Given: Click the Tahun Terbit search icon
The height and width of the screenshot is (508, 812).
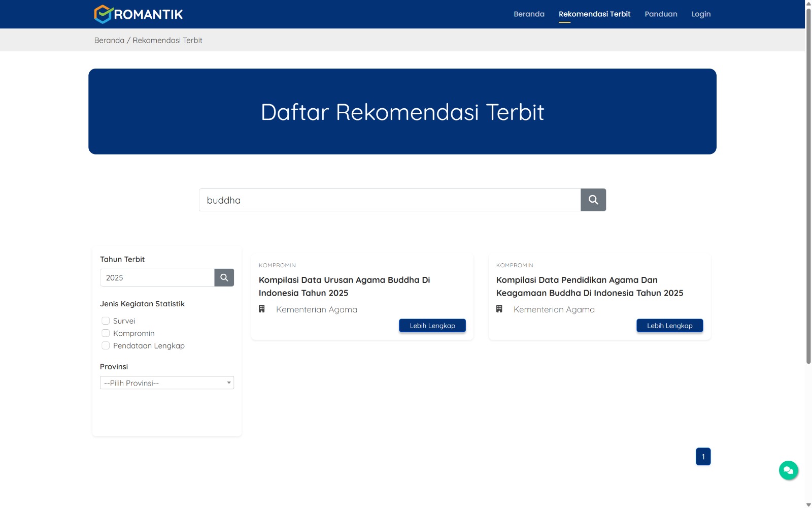Looking at the screenshot, I should (224, 278).
